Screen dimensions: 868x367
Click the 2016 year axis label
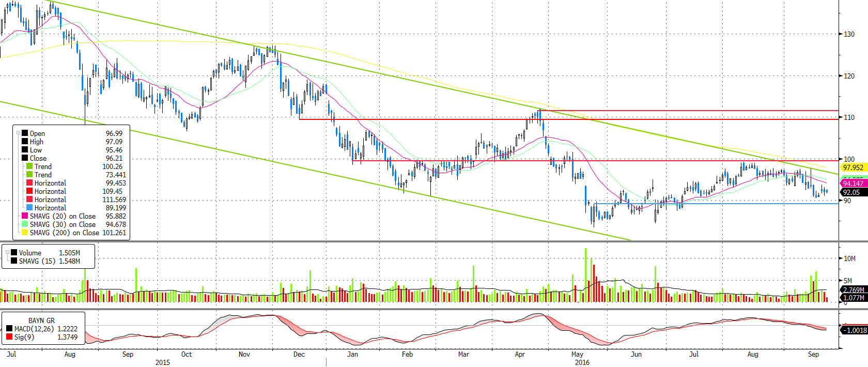tap(582, 362)
